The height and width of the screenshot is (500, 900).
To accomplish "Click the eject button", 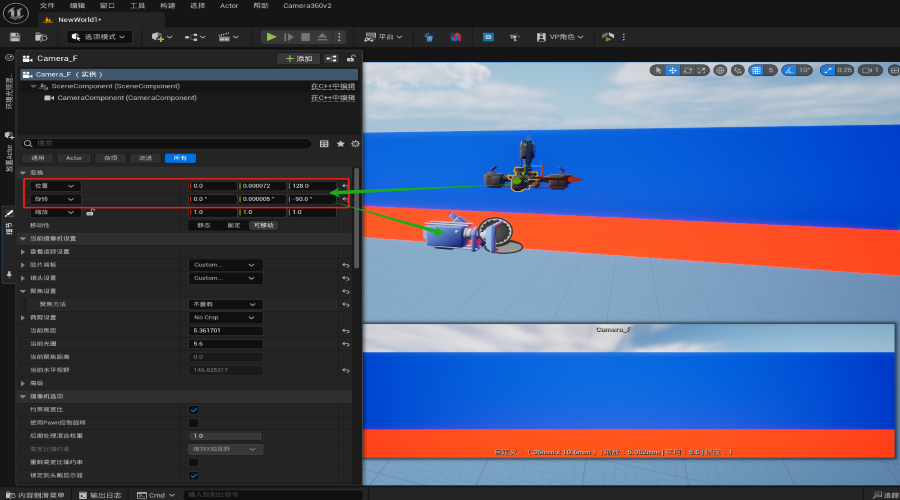I will point(322,37).
